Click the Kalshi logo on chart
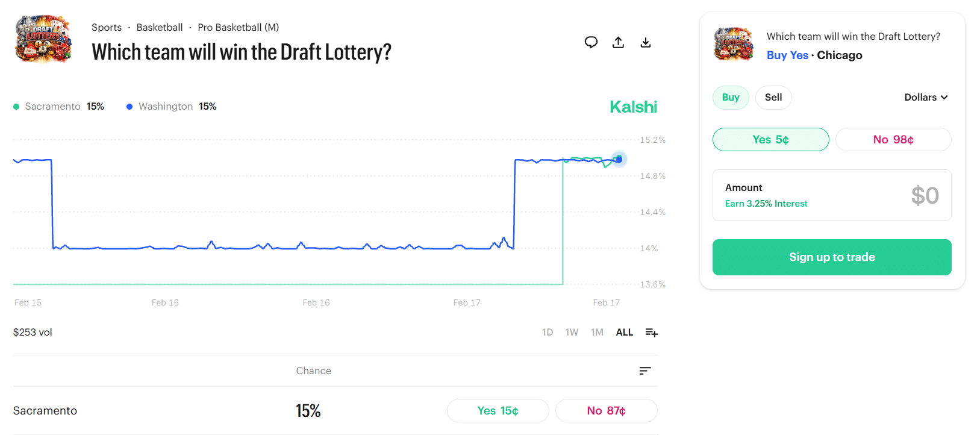The width and height of the screenshot is (980, 435). click(x=633, y=107)
